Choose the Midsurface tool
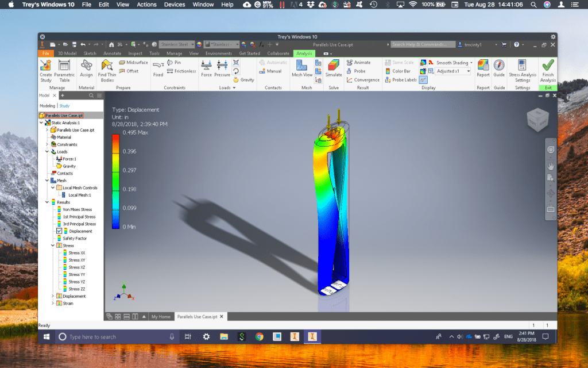The height and width of the screenshot is (368, 588). click(x=133, y=62)
